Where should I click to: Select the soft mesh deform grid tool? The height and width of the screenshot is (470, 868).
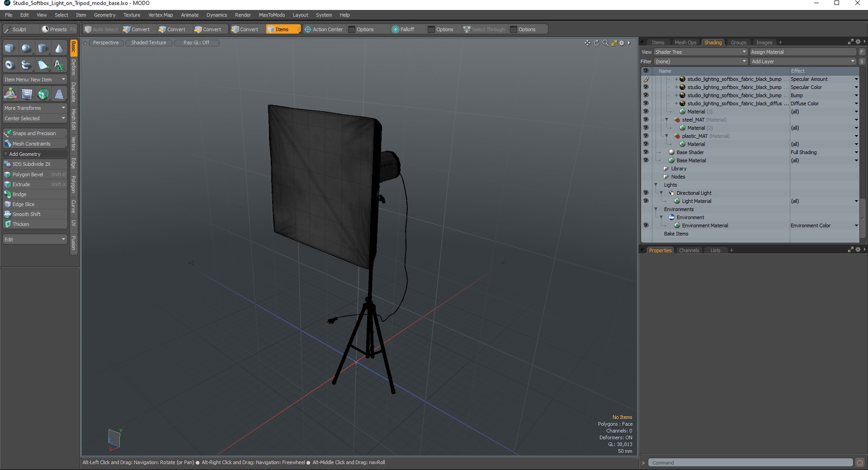pyautogui.click(x=27, y=94)
